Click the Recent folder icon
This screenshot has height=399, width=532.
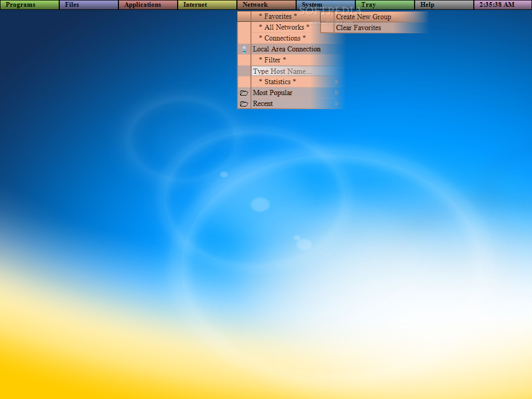tap(244, 104)
